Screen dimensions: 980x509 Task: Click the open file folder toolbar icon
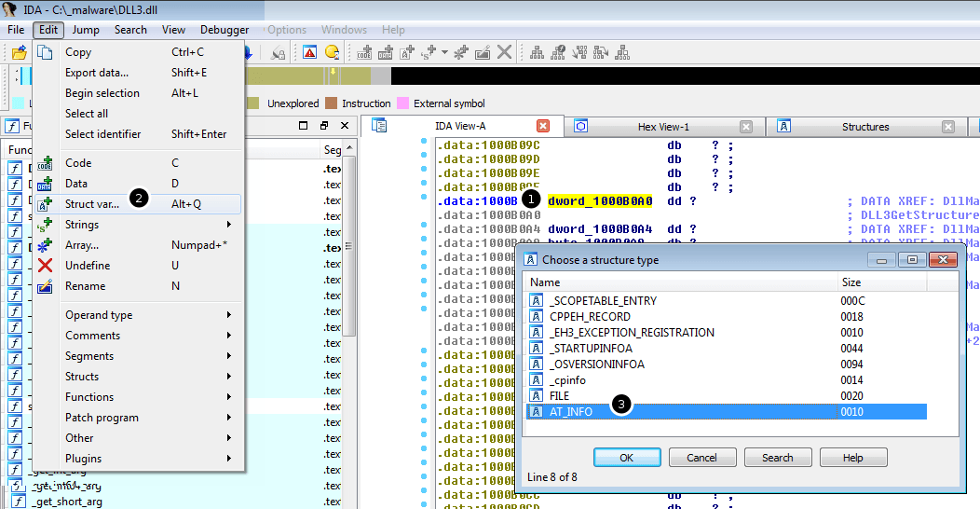point(18,53)
